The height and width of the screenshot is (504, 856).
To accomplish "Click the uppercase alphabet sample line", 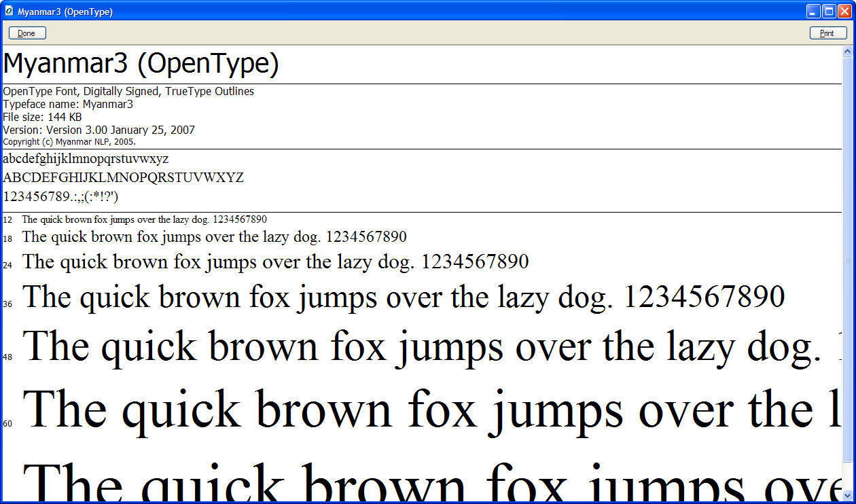I will pyautogui.click(x=123, y=178).
